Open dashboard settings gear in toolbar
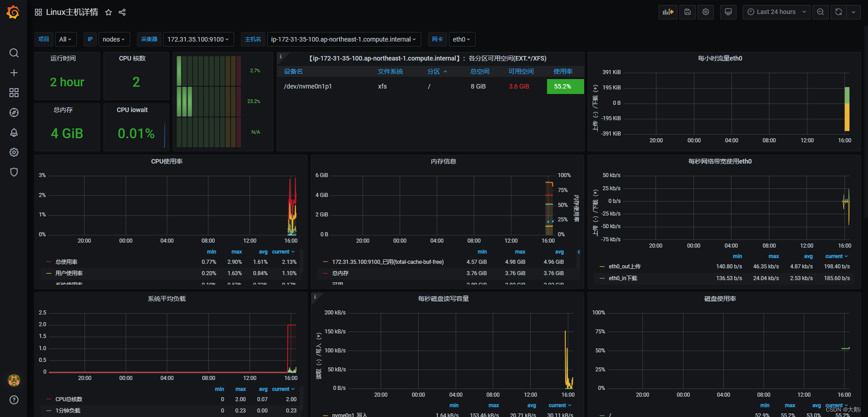 pos(706,12)
